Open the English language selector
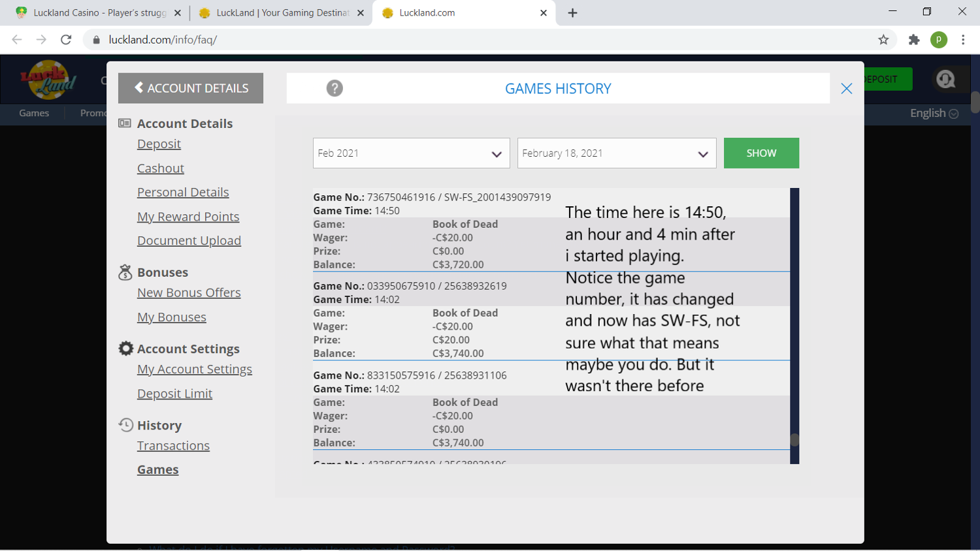The image size is (980, 551). 934,113
